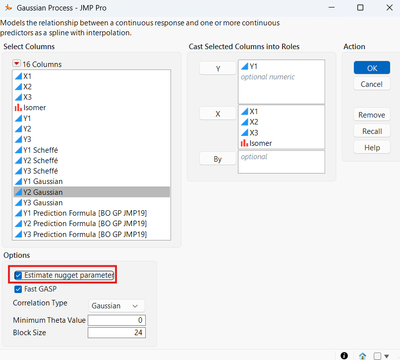Close the Gaussian Process window

(389, 7)
